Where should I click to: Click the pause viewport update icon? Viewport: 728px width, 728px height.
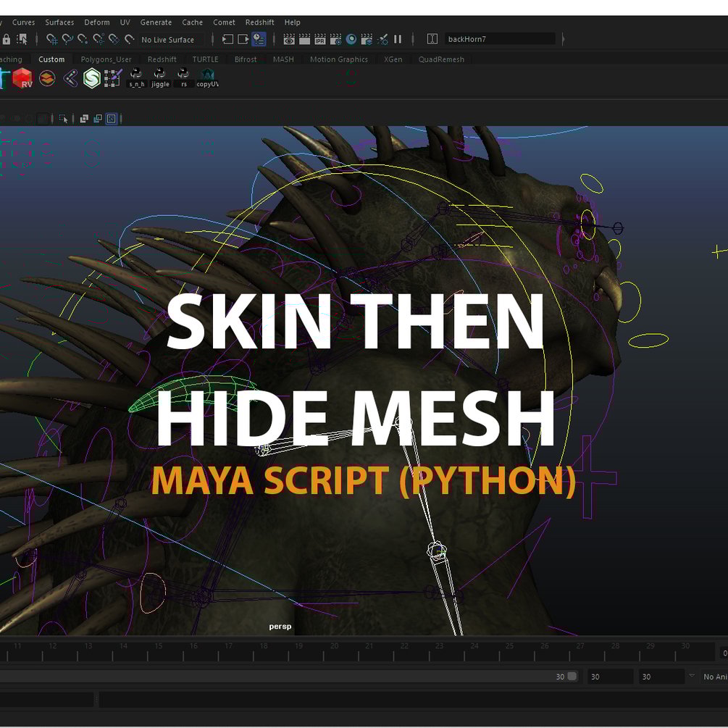click(x=398, y=39)
